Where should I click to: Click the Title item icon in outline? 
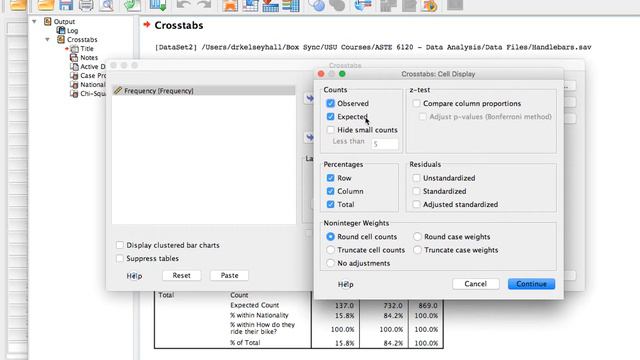coord(74,49)
